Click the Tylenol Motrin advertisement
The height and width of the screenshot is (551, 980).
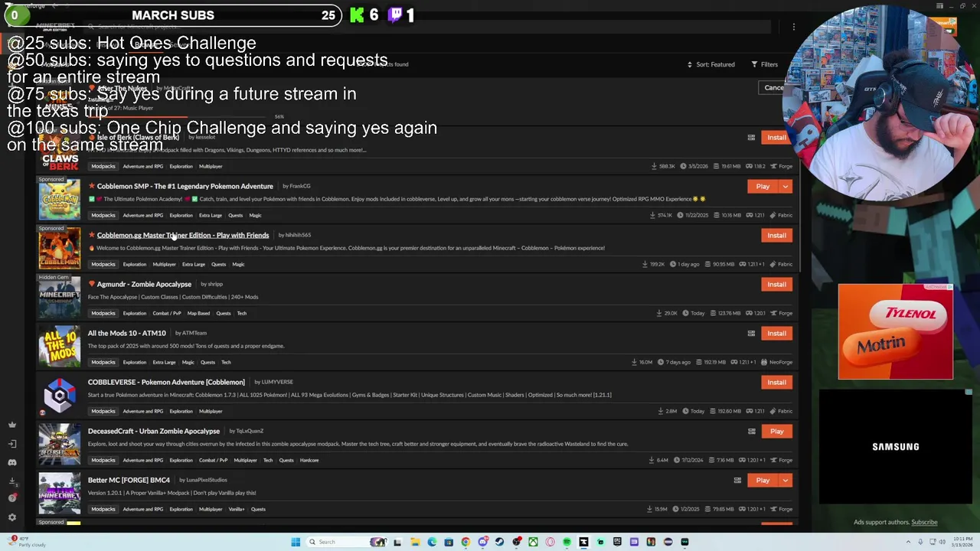[896, 331]
